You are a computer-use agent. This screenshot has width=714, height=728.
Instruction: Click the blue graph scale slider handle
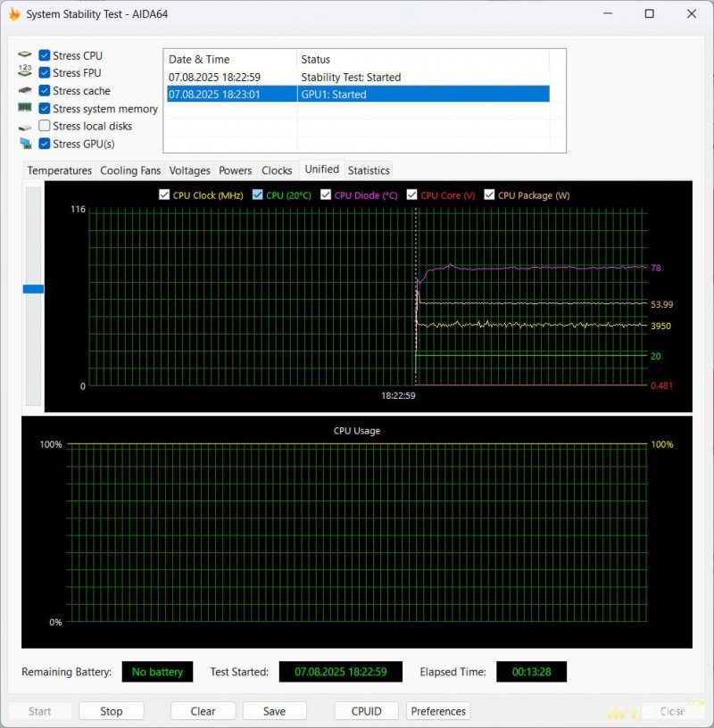tap(33, 289)
